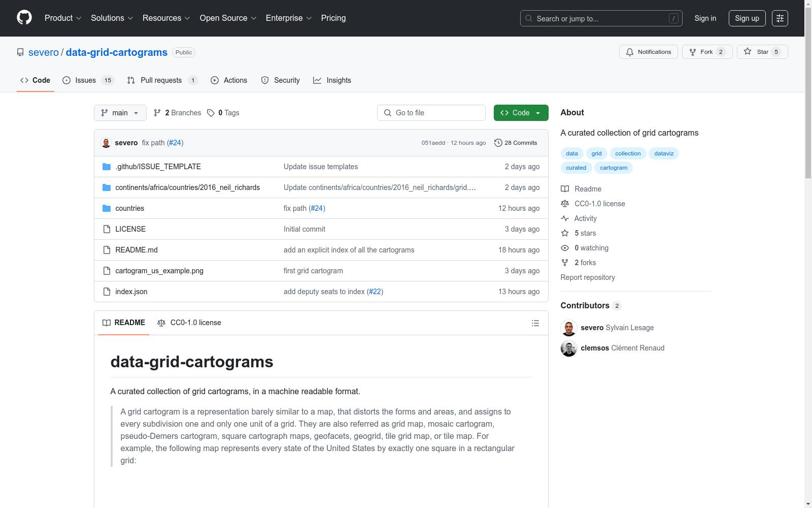Screen dimensions: 812x508
Task: Click the Activity pulse icon
Action: pyautogui.click(x=565, y=218)
